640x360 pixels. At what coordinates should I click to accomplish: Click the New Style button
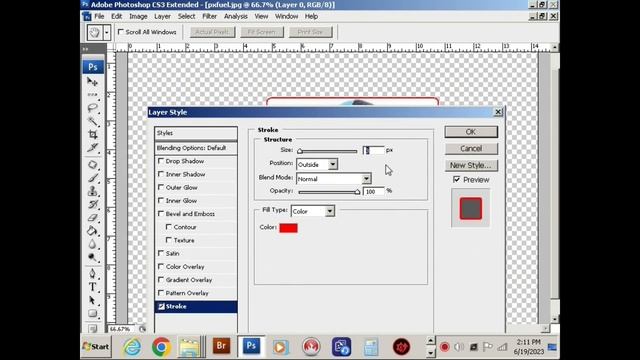pos(471,165)
